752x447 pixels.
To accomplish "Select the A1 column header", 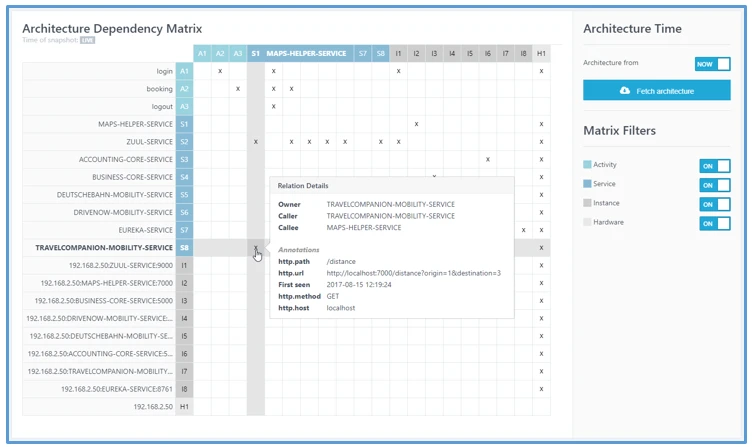I will [x=201, y=53].
